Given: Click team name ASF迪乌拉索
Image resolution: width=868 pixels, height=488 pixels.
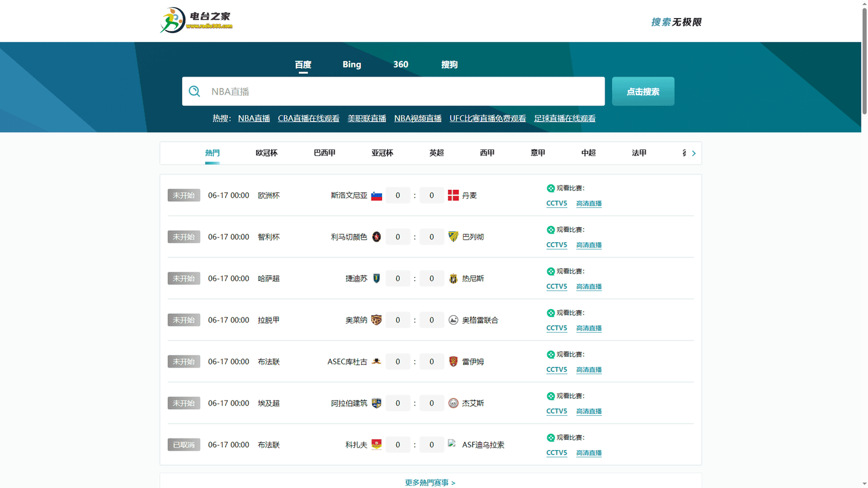Looking at the screenshot, I should (x=483, y=445).
